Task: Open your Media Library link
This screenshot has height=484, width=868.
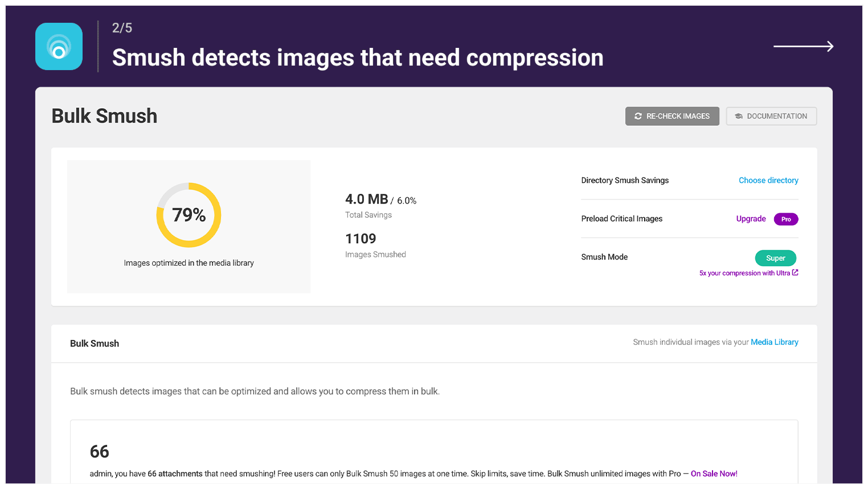Action: coord(775,342)
